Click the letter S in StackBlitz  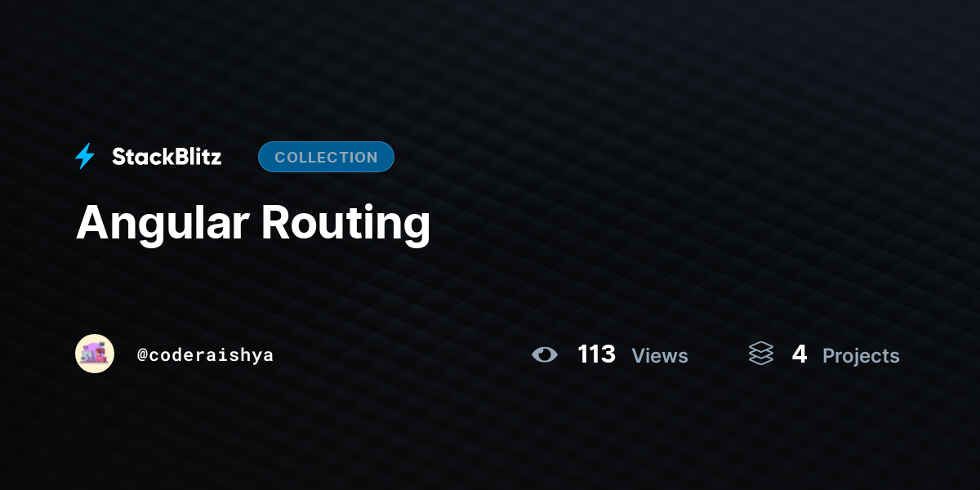coord(119,157)
